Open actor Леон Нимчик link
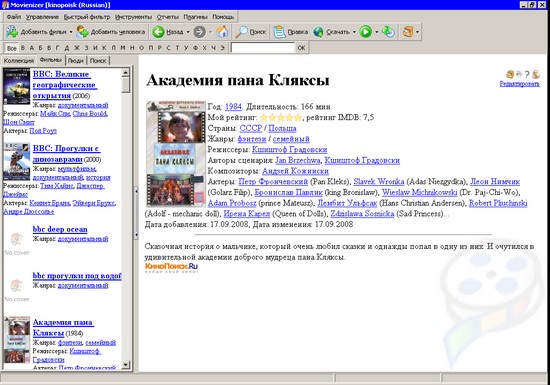Screen dimensions: 550x385 (495, 182)
